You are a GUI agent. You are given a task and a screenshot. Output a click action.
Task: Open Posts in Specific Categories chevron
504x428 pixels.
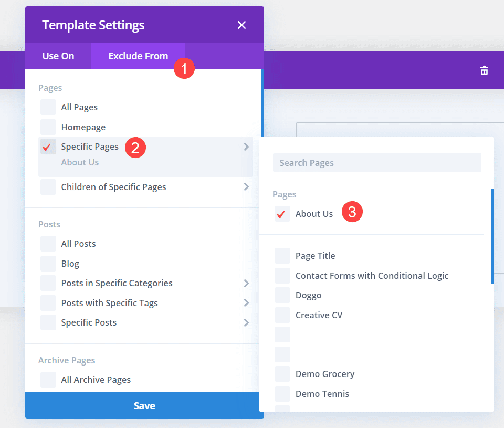tap(246, 284)
